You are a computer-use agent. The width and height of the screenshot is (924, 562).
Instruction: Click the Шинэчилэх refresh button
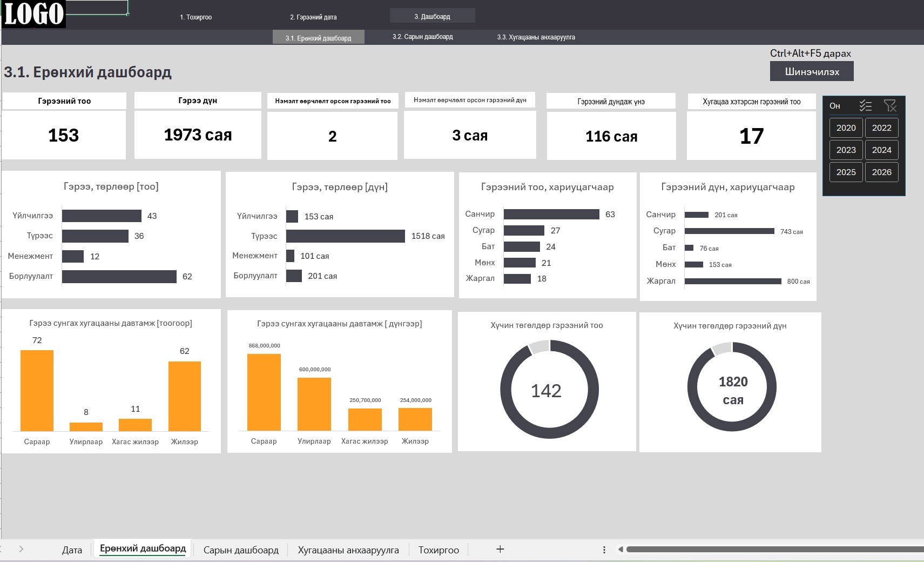(812, 71)
